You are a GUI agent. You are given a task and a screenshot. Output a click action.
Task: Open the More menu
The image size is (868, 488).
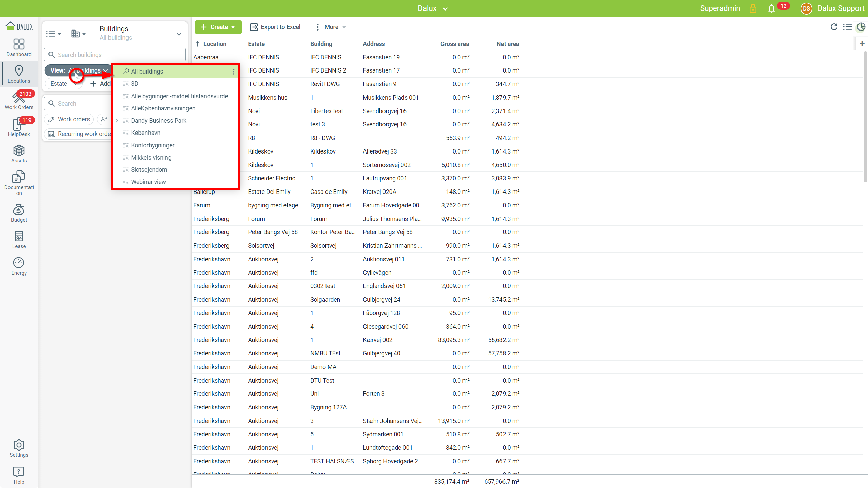pos(331,27)
